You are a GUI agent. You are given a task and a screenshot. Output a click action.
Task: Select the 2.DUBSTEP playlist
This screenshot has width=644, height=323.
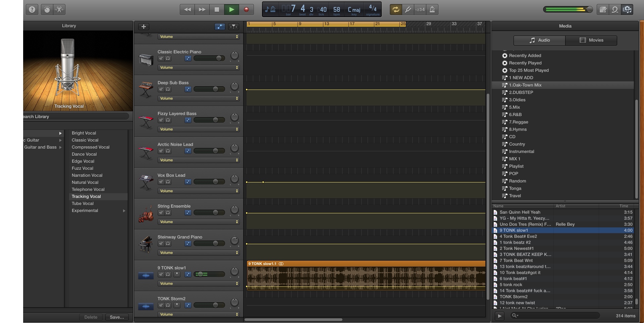click(x=521, y=93)
